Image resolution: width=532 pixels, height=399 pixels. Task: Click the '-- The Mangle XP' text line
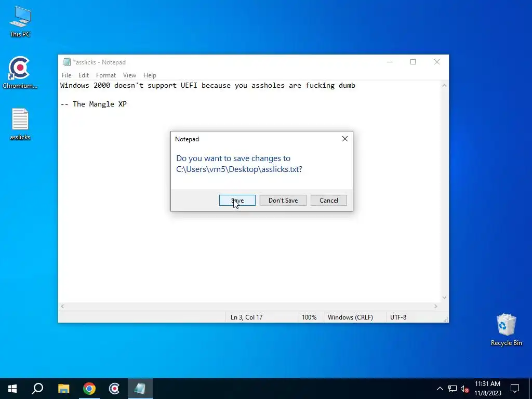(x=94, y=104)
